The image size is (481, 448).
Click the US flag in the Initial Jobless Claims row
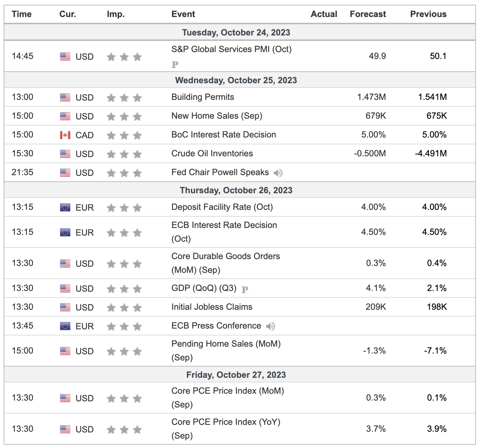(65, 308)
